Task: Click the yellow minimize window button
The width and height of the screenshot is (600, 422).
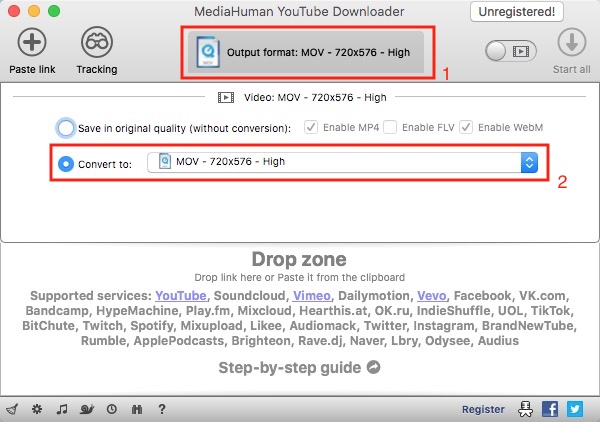Action: pos(34,11)
